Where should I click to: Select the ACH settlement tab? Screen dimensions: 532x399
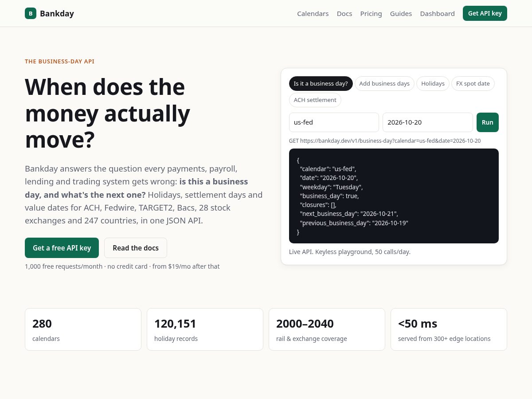point(315,100)
